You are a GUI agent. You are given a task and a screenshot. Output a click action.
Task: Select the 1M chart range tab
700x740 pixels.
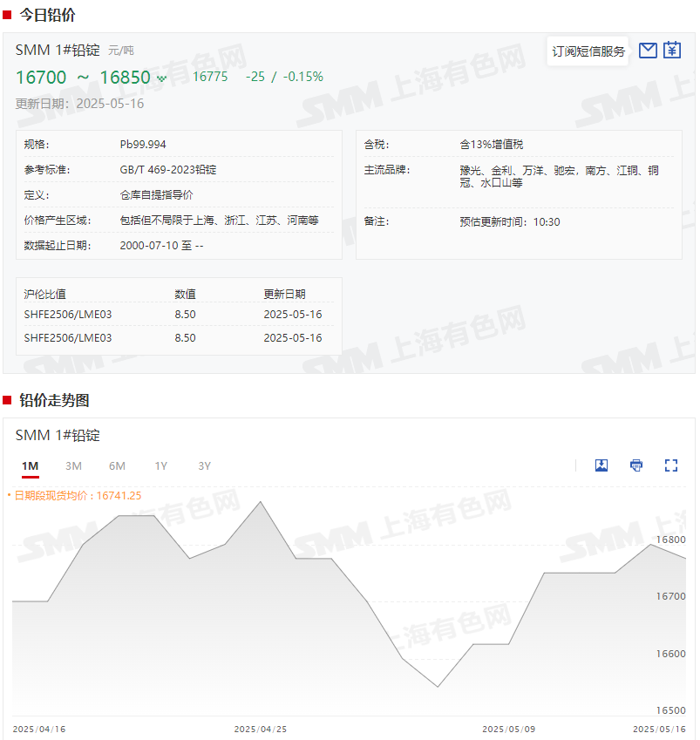[31, 466]
